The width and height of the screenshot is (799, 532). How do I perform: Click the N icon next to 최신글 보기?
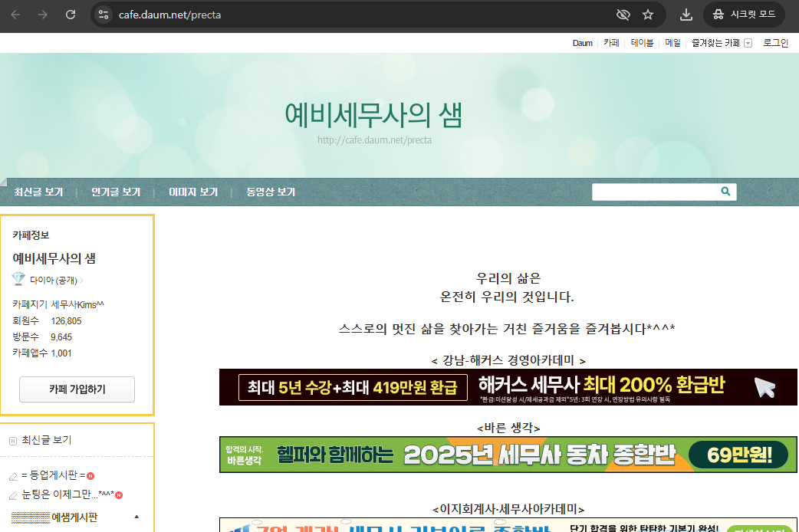(12, 440)
